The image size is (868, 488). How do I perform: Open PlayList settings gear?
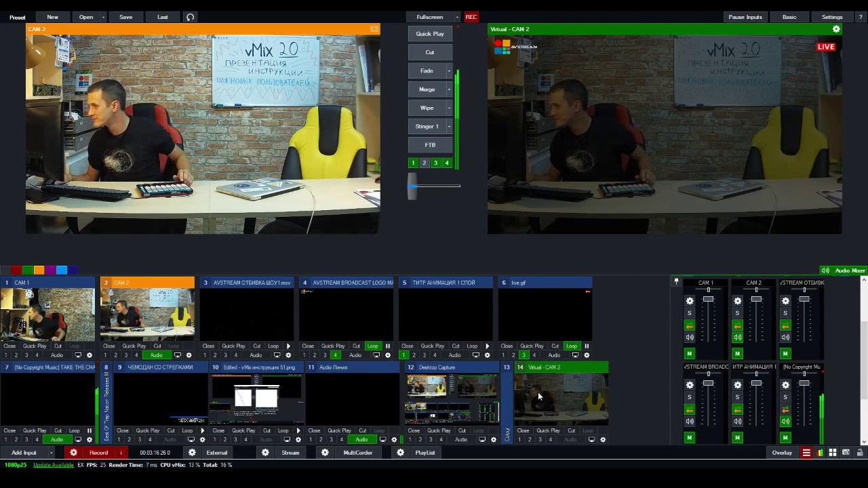(401, 453)
